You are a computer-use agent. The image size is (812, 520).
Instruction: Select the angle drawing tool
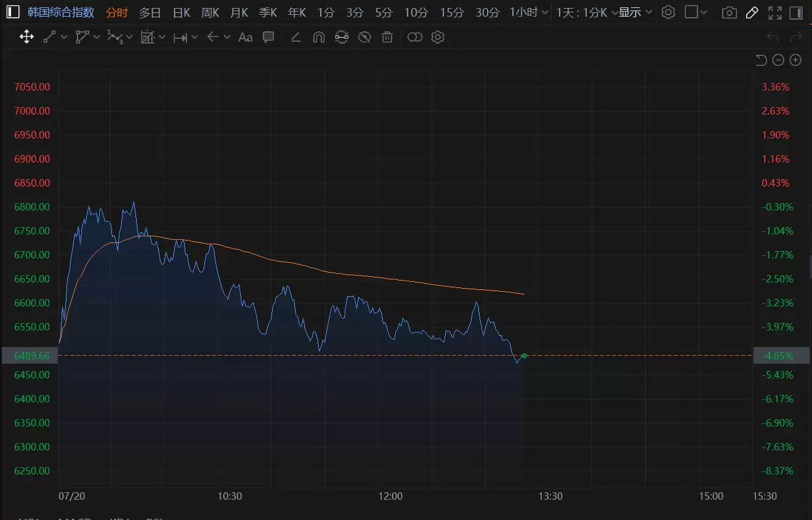(x=295, y=37)
